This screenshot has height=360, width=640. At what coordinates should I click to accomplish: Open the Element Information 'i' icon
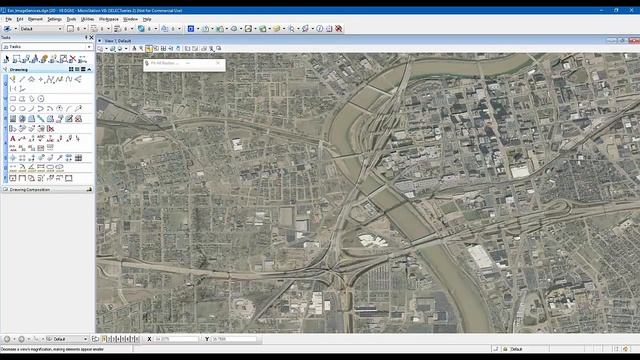[x=320, y=29]
